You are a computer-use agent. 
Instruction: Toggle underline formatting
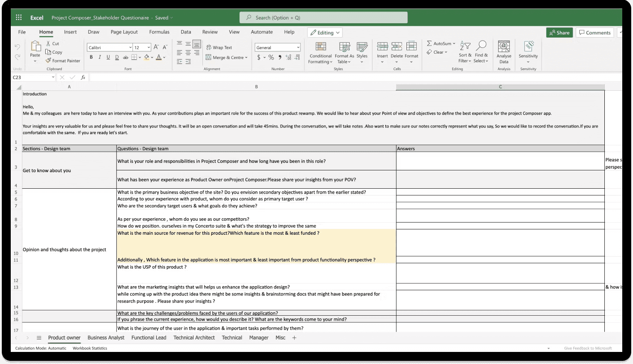[x=108, y=57]
